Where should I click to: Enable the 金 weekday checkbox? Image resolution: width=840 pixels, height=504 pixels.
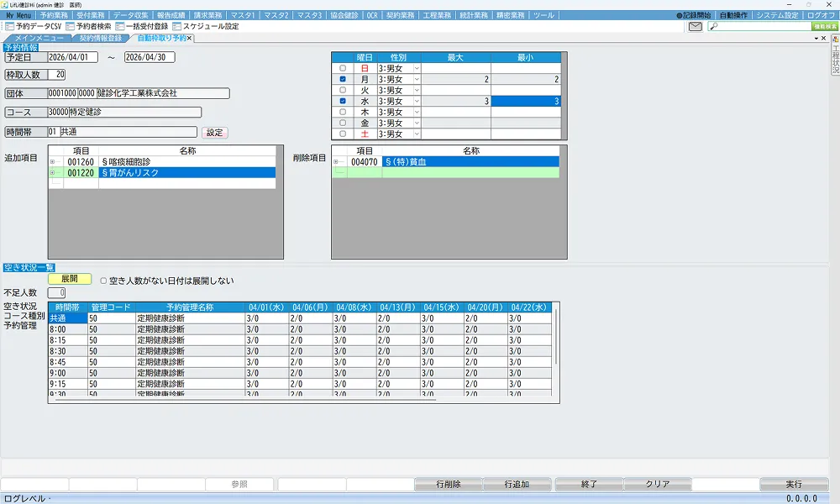[343, 123]
